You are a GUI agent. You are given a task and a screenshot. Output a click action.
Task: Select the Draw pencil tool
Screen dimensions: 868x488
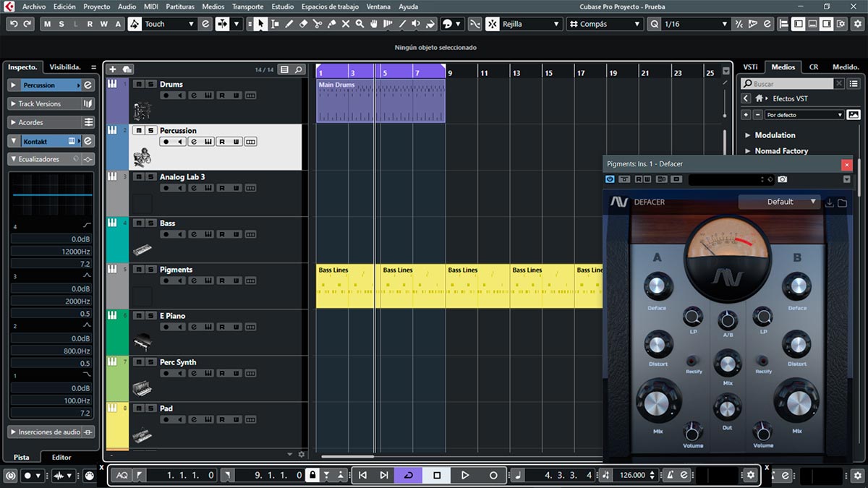[x=289, y=24]
